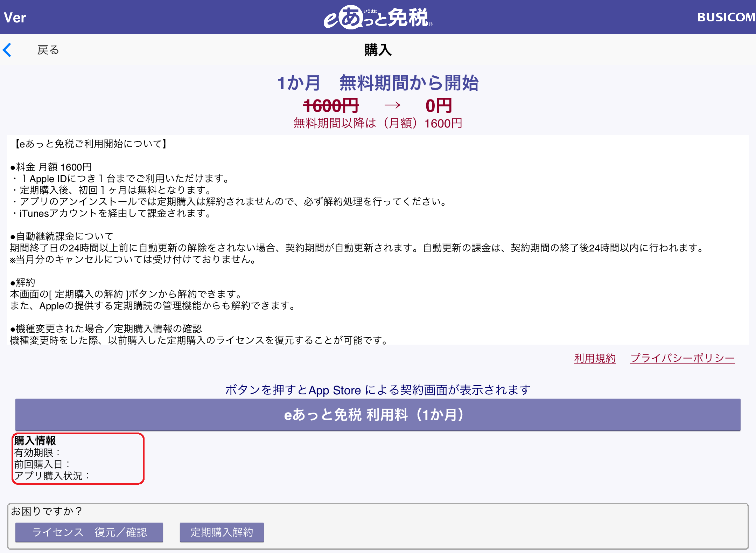Click the Ver label in header

click(15, 18)
